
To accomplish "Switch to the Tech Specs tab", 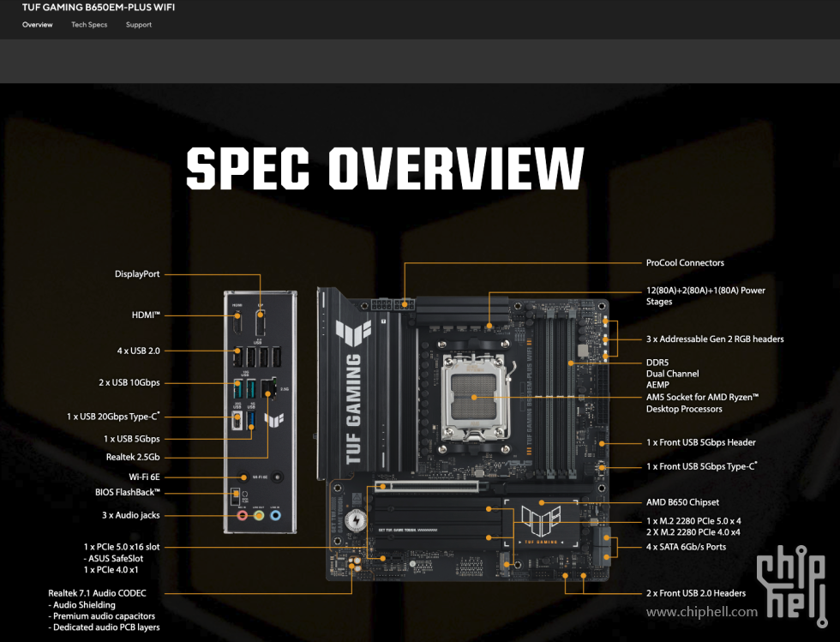I will [x=89, y=25].
